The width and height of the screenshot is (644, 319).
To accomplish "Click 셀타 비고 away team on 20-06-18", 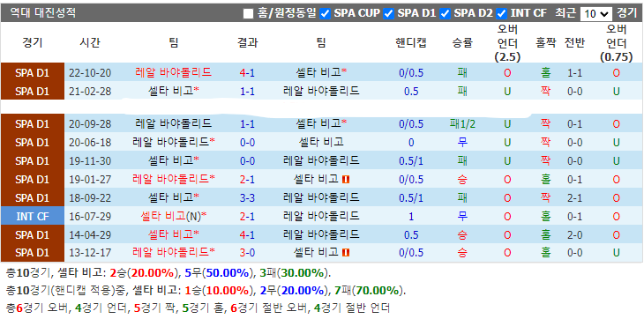I will tap(321, 142).
